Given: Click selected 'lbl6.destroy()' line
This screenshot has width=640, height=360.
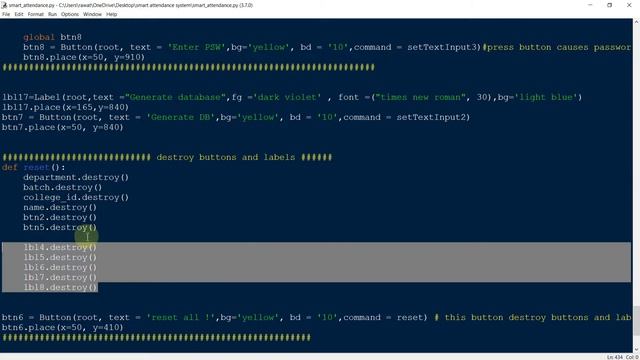Looking at the screenshot, I should tap(60, 267).
